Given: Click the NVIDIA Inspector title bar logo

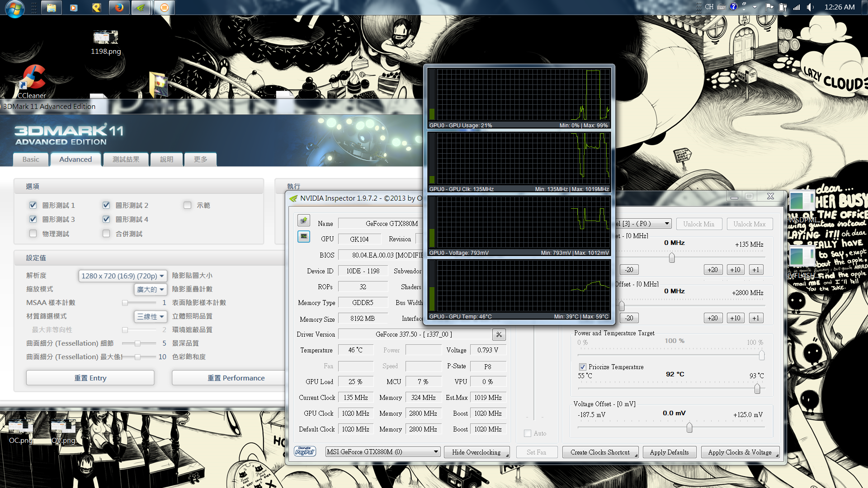Looking at the screenshot, I should pos(293,198).
